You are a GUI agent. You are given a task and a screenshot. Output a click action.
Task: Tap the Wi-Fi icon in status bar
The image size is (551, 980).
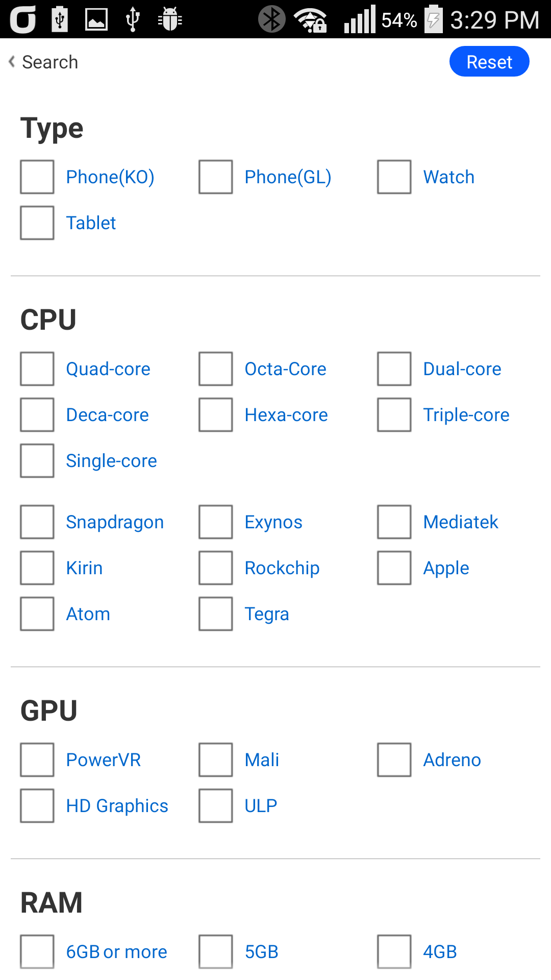point(310,20)
